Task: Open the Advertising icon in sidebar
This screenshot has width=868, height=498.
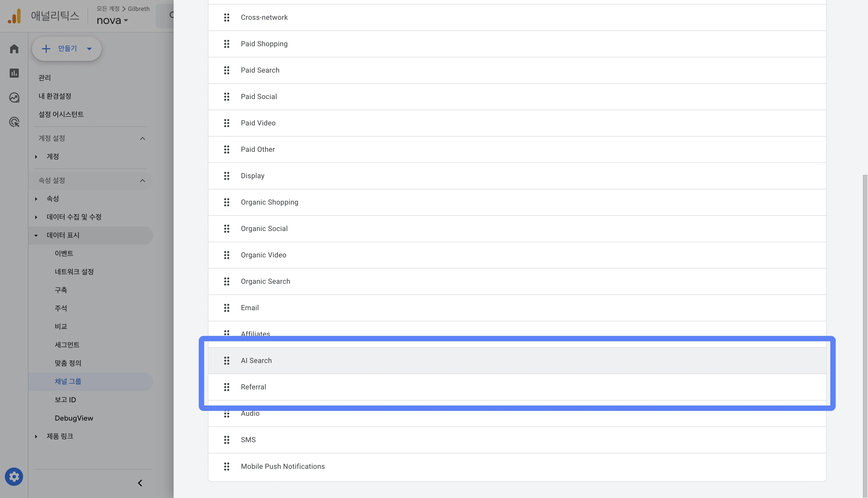Action: [14, 122]
